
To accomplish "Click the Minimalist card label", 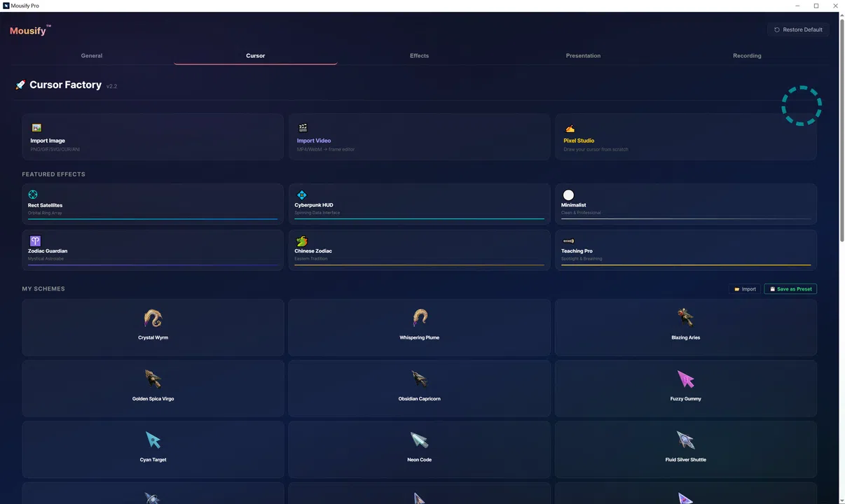I will coord(574,205).
